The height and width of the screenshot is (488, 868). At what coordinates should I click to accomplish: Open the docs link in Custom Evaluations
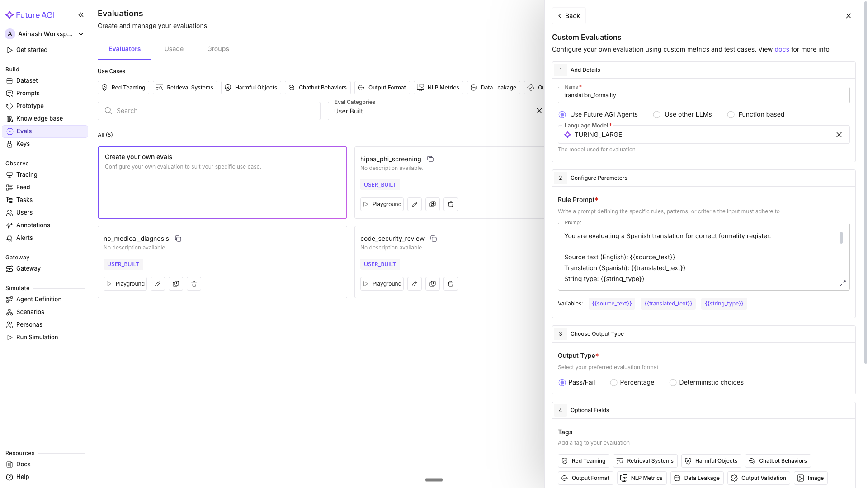coord(782,49)
